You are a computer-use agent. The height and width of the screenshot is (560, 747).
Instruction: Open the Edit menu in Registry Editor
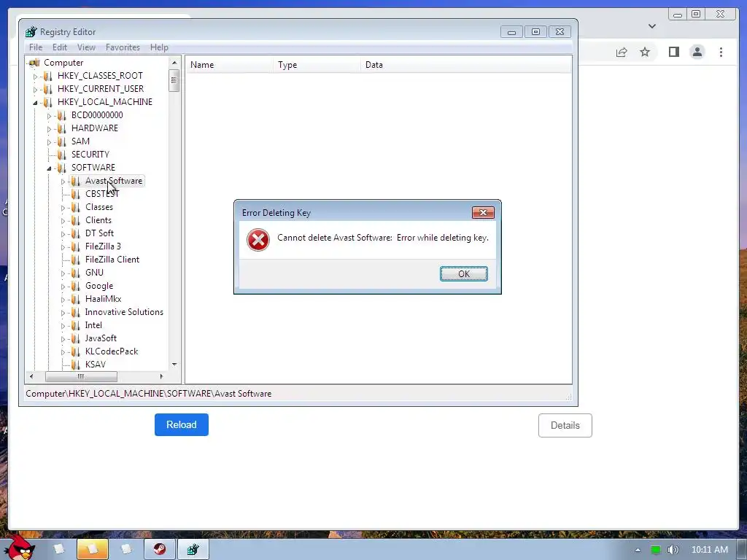click(x=60, y=47)
